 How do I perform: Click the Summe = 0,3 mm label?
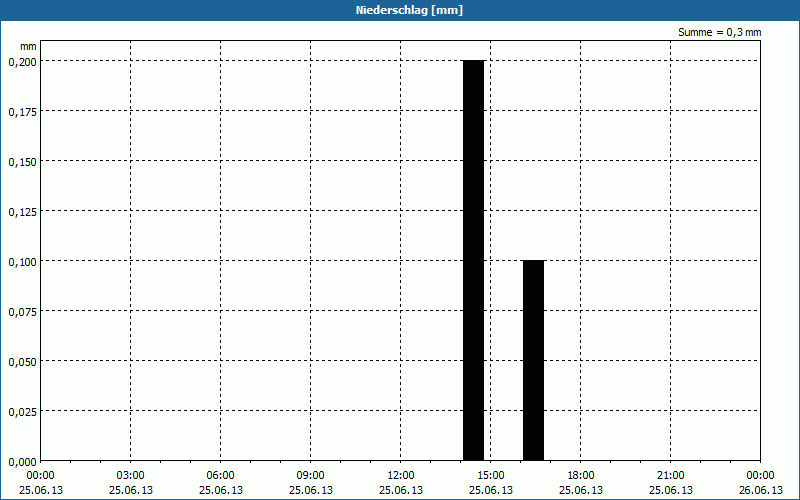(x=719, y=32)
